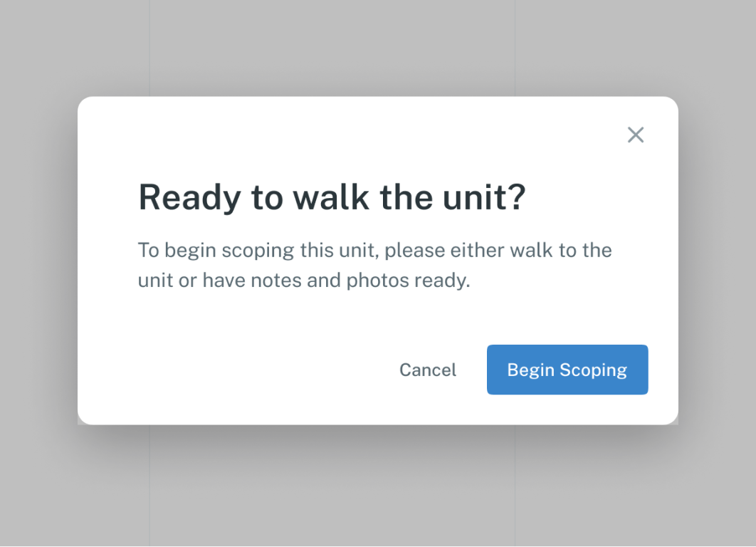Image resolution: width=756 pixels, height=547 pixels.
Task: Close the dialog with the X icon
Action: (636, 135)
